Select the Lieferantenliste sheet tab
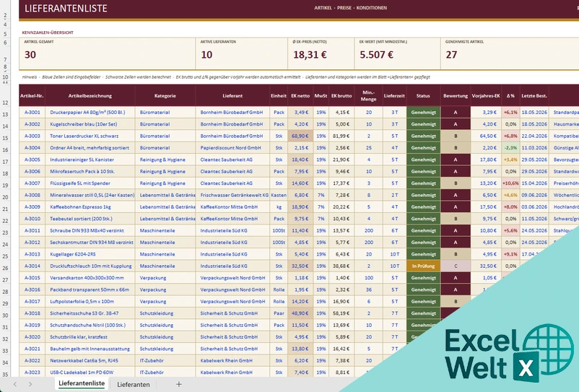The image size is (579, 392). 82,383
